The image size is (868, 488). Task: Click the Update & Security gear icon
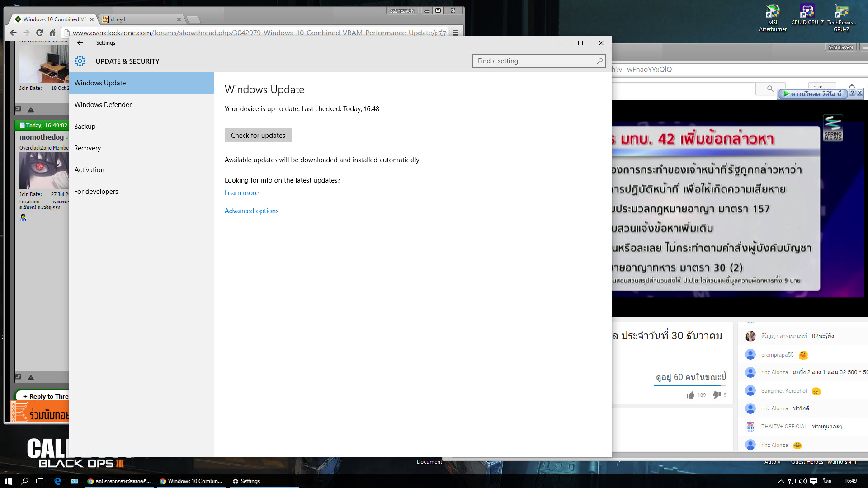(x=80, y=61)
